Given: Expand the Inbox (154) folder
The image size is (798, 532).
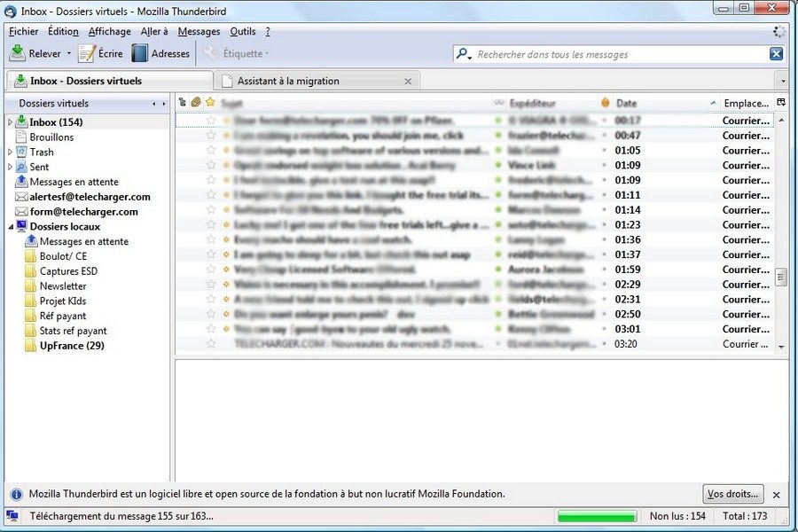Looking at the screenshot, I should point(11,122).
